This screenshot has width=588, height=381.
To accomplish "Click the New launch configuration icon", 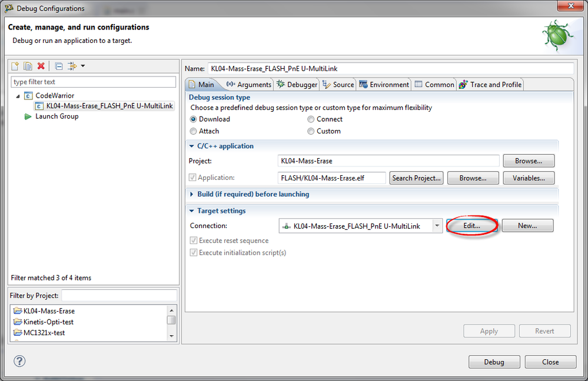I will coord(15,66).
